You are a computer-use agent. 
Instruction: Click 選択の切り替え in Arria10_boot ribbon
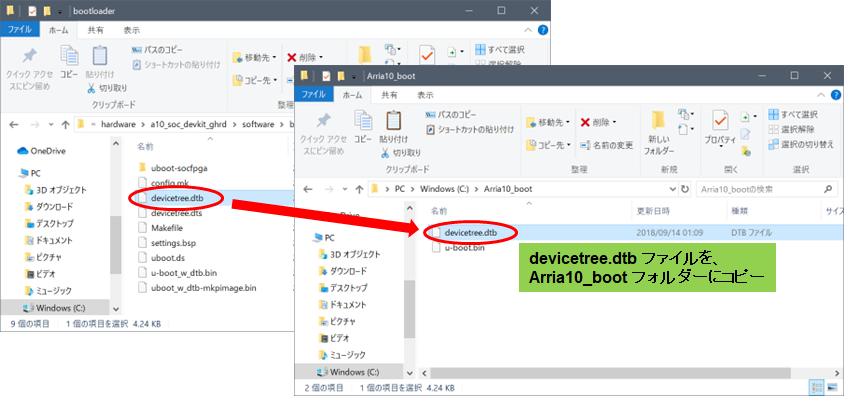[801, 144]
